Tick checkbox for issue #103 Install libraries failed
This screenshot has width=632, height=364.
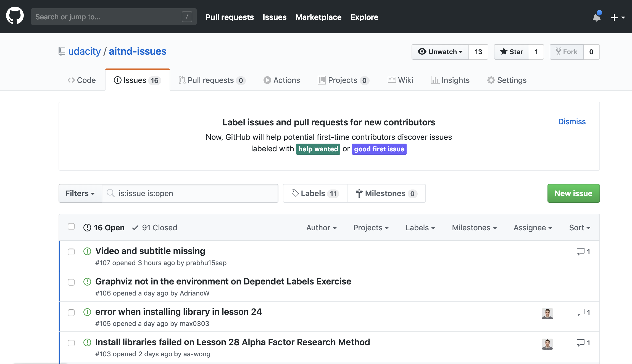tap(71, 343)
